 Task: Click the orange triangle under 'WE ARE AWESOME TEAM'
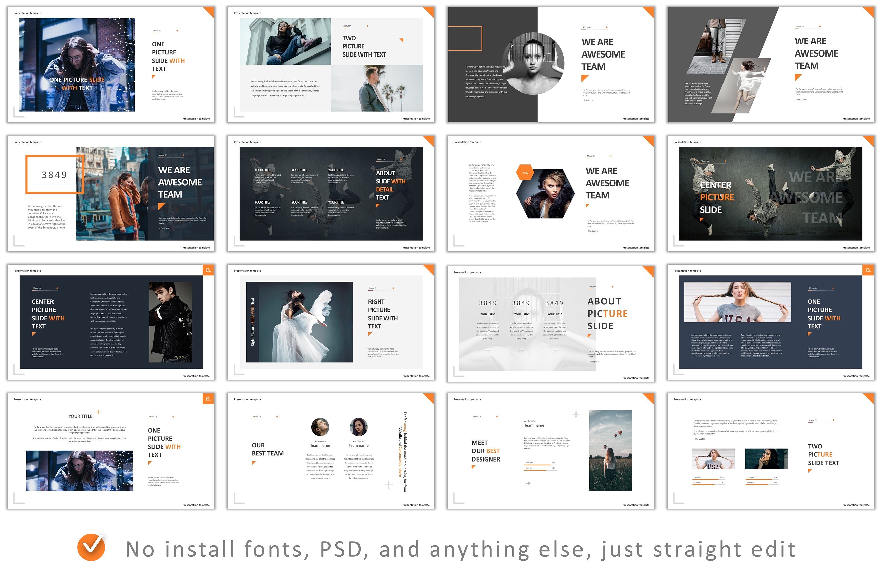(x=584, y=78)
